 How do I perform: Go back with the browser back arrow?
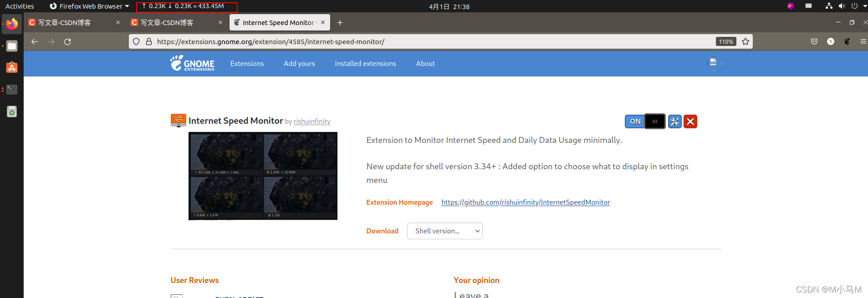click(35, 41)
